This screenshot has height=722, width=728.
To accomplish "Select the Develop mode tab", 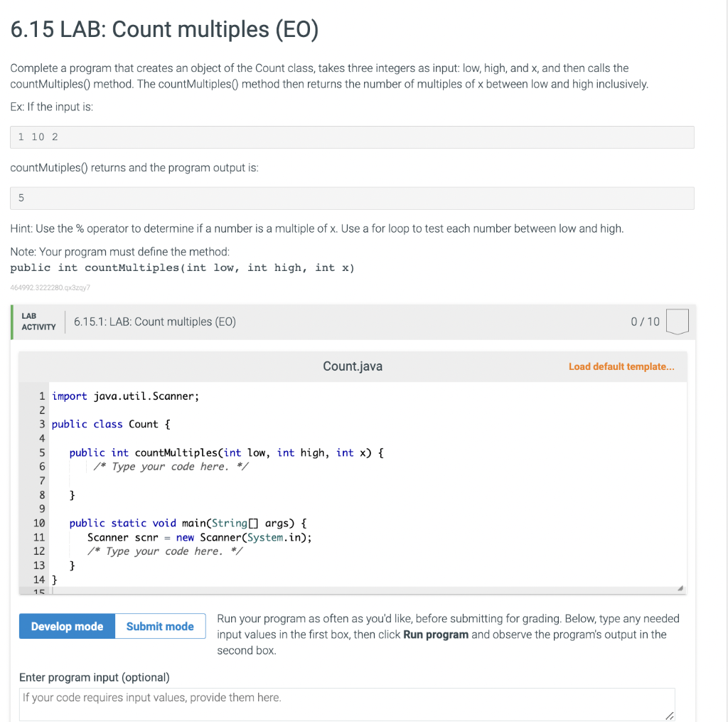I will (x=66, y=626).
